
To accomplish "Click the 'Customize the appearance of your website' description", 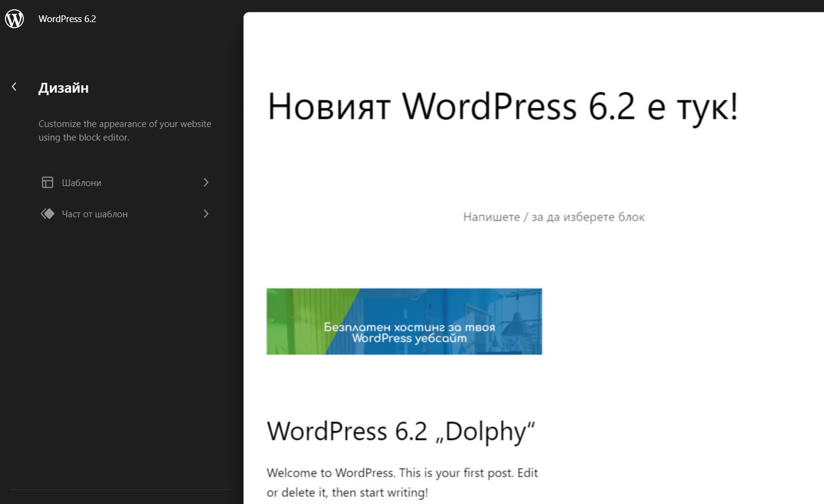I will pos(125,131).
